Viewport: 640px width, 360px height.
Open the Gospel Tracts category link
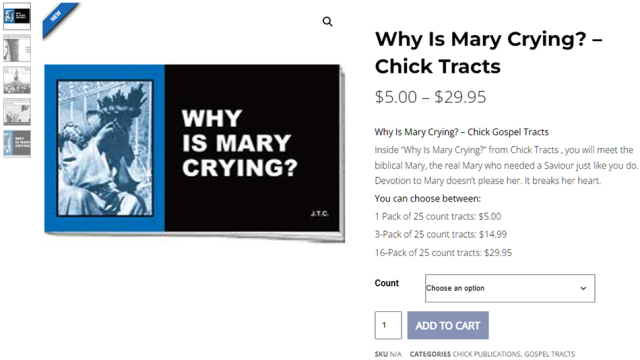click(x=549, y=354)
